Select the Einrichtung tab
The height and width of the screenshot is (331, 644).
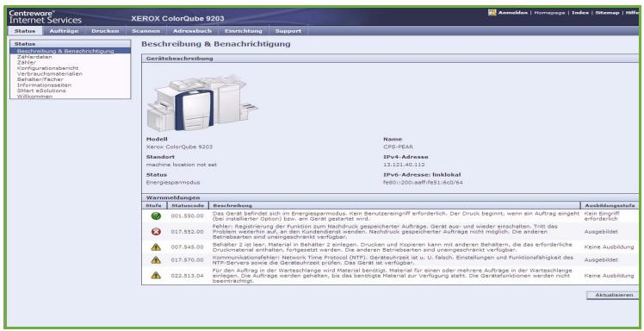[243, 31]
